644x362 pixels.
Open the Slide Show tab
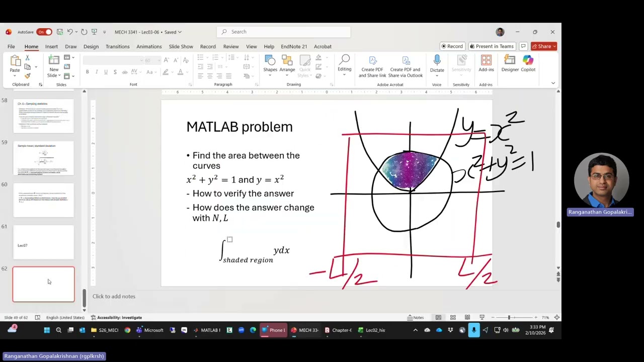tap(181, 46)
